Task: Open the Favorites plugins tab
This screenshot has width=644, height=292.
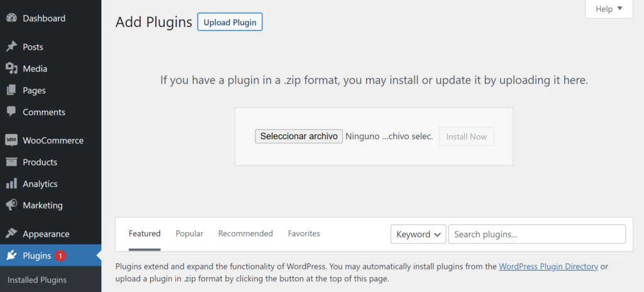Action: point(304,233)
